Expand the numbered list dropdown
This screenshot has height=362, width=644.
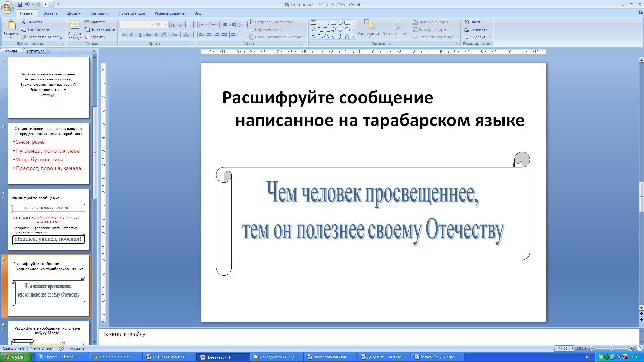[218, 25]
